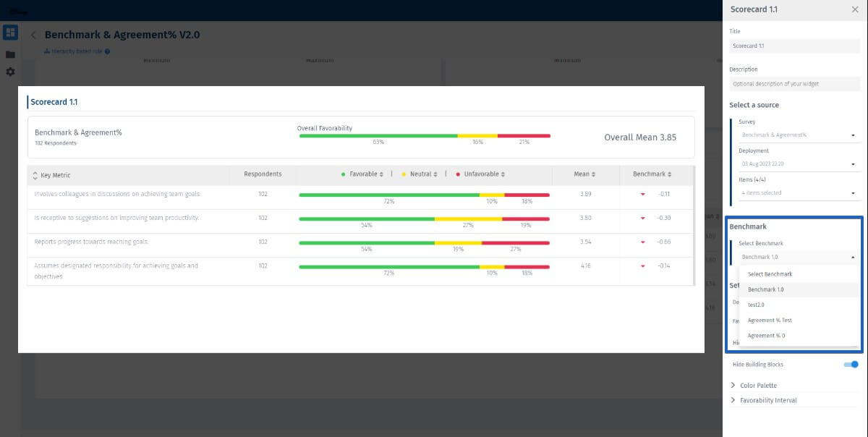Click the Overall Favorability bar

coord(425,135)
